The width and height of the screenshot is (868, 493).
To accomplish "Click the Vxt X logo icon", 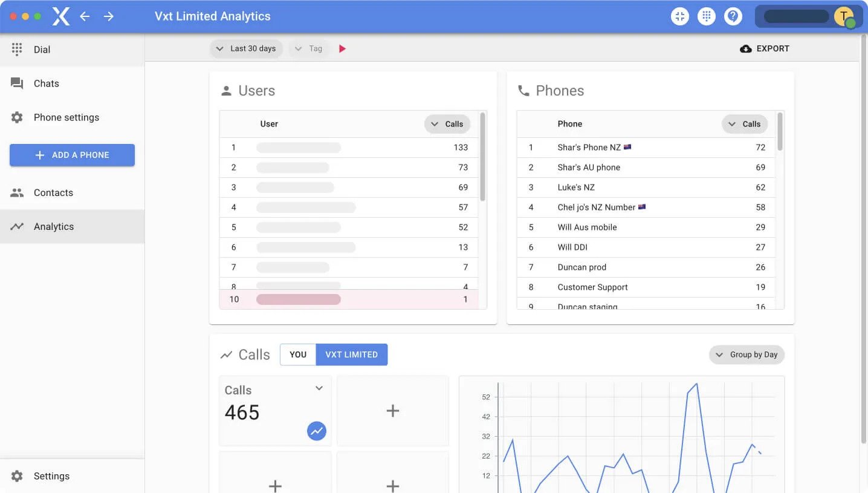I will click(x=61, y=16).
